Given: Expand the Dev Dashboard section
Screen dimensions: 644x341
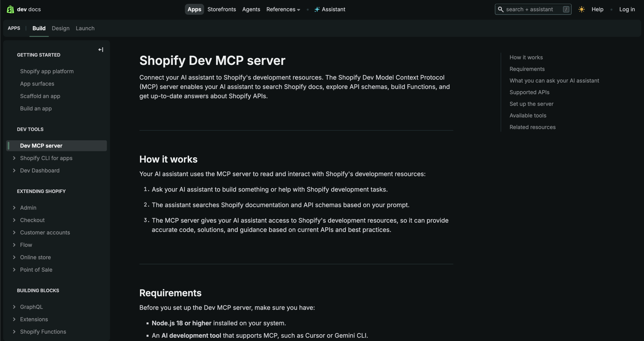Looking at the screenshot, I should (14, 170).
